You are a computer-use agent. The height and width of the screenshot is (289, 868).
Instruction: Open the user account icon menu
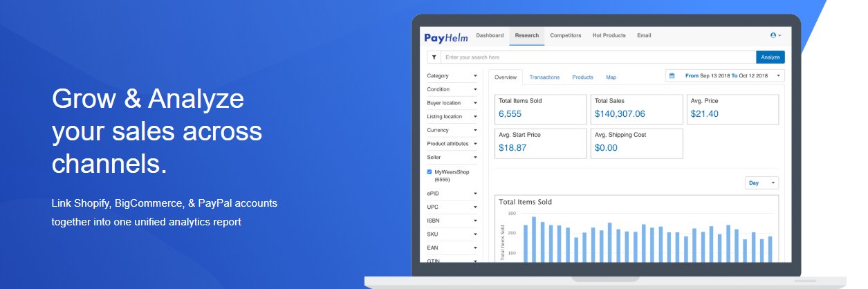775,35
